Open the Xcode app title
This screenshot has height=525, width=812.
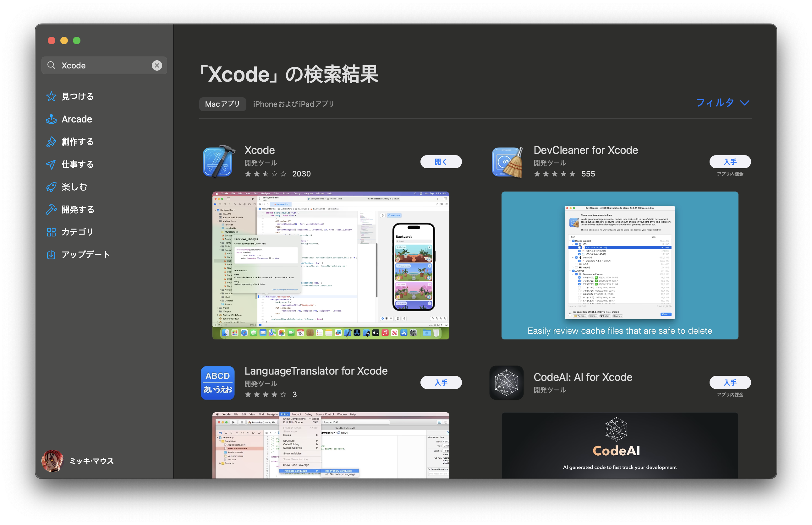[x=260, y=150]
